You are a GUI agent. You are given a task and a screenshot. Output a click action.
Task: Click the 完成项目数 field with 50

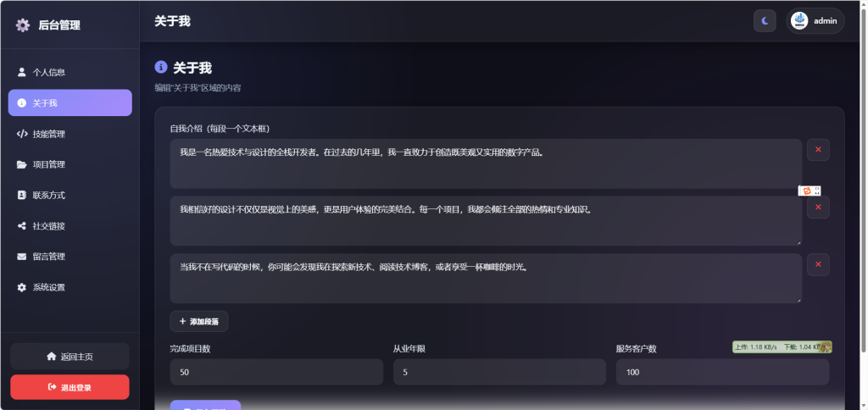pos(276,372)
